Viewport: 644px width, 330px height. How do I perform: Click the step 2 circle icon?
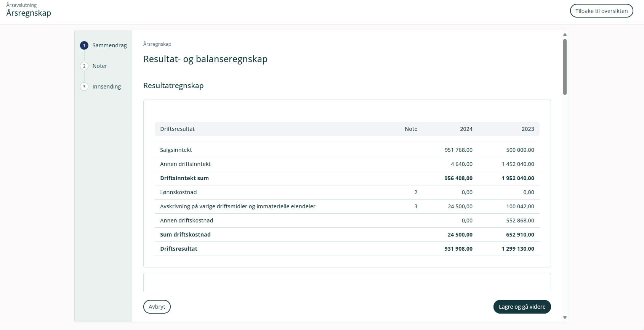point(84,66)
